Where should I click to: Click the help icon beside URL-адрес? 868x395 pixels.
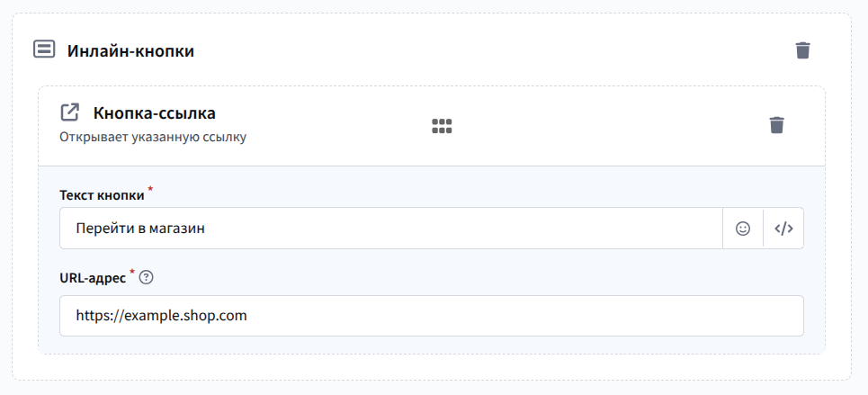pyautogui.click(x=148, y=277)
